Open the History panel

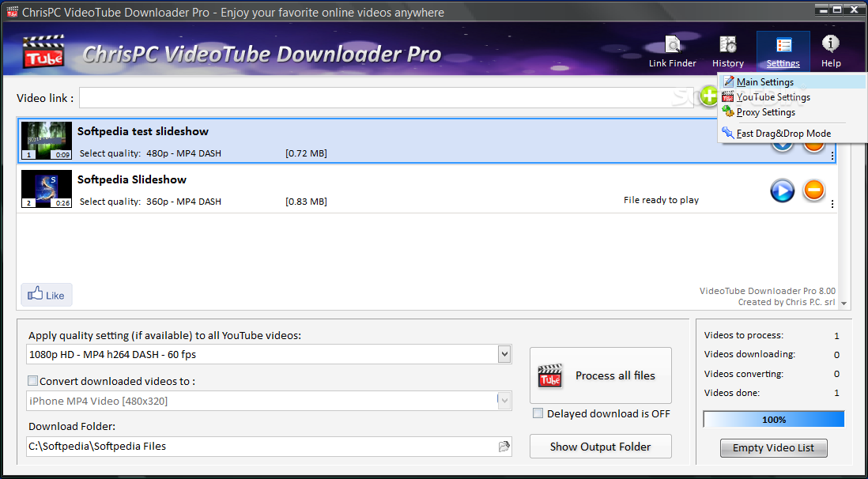[728, 51]
